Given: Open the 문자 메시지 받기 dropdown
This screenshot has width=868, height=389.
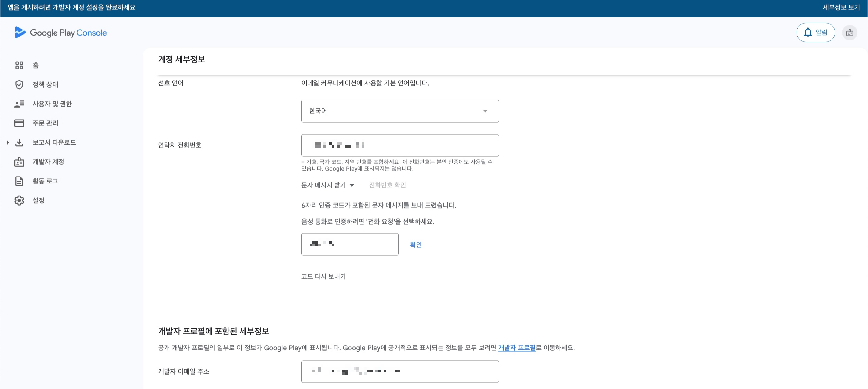Looking at the screenshot, I should (x=327, y=185).
